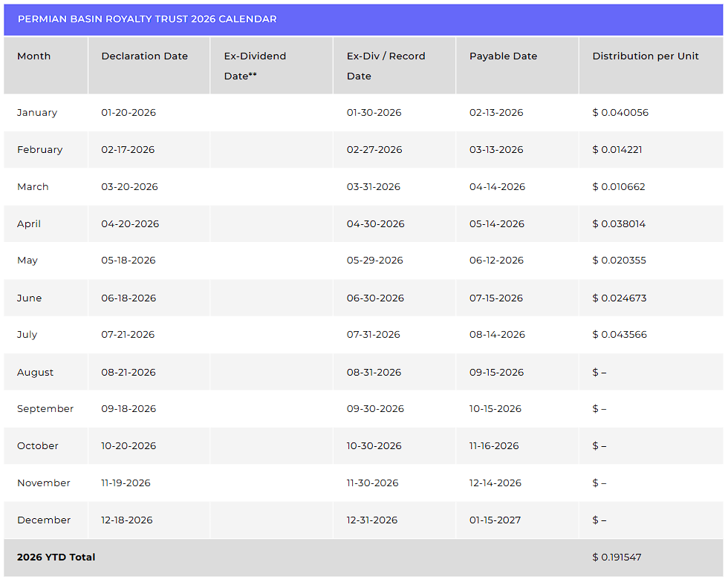
Task: Select record date 11-30-2026
Action: point(372,483)
